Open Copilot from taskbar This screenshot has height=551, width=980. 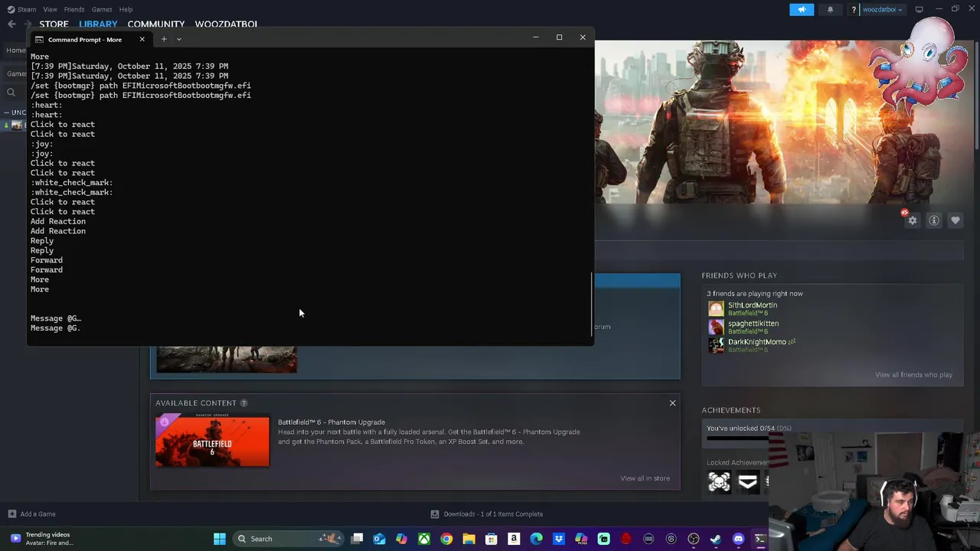401,539
